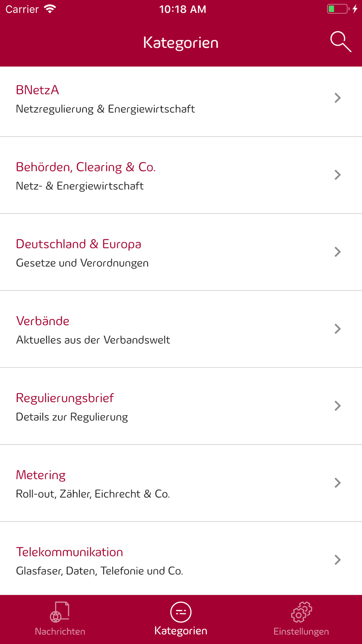The image size is (362, 644).
Task: Expand the Deutschland & Europa chevron
Action: pos(337,252)
